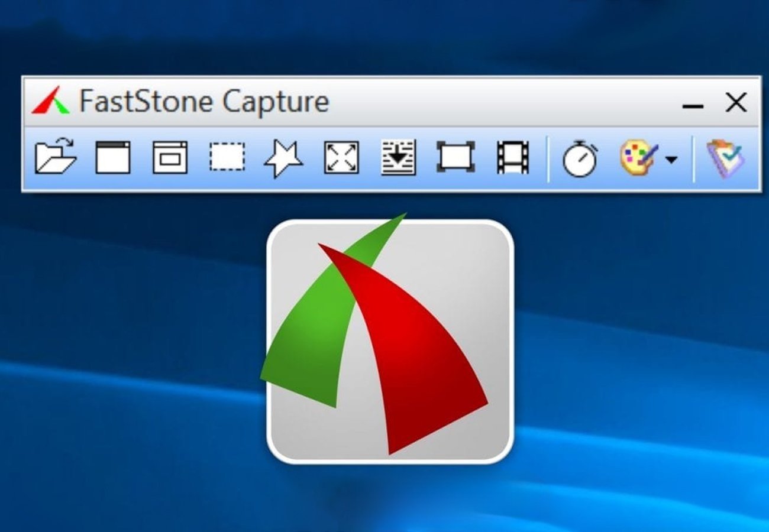Click the Output palette icon

tap(639, 157)
